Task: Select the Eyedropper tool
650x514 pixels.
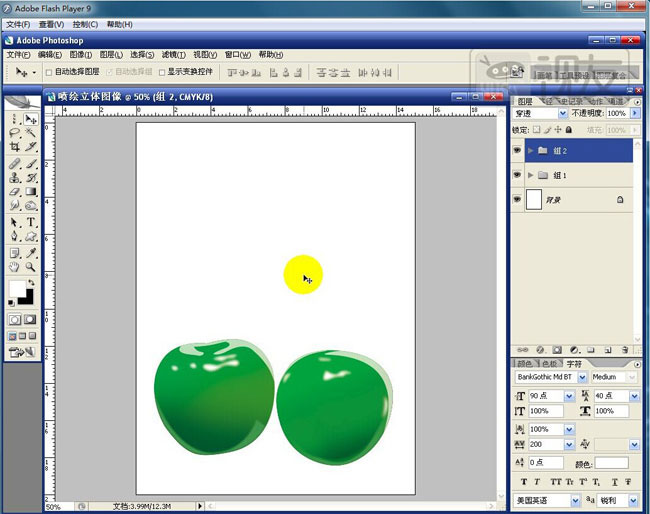Action: (31, 252)
